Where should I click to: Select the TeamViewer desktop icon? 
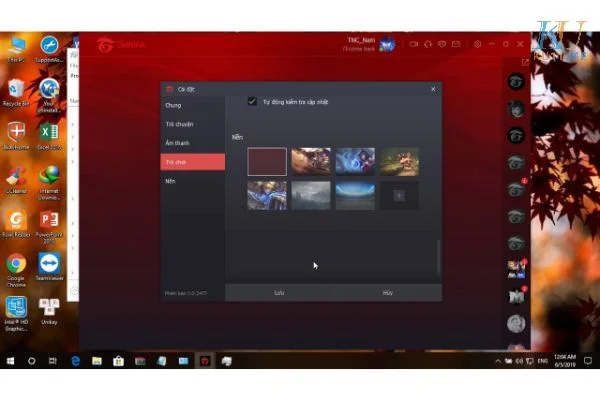coord(49,267)
